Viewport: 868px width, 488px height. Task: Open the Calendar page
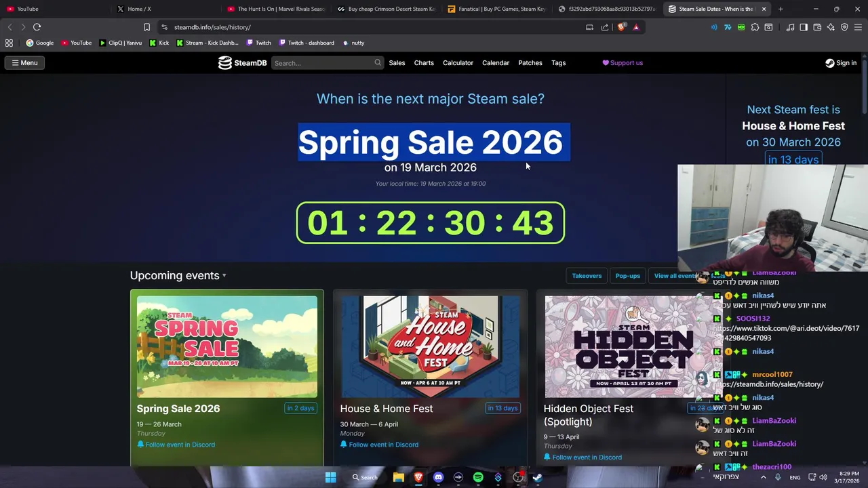pos(496,63)
